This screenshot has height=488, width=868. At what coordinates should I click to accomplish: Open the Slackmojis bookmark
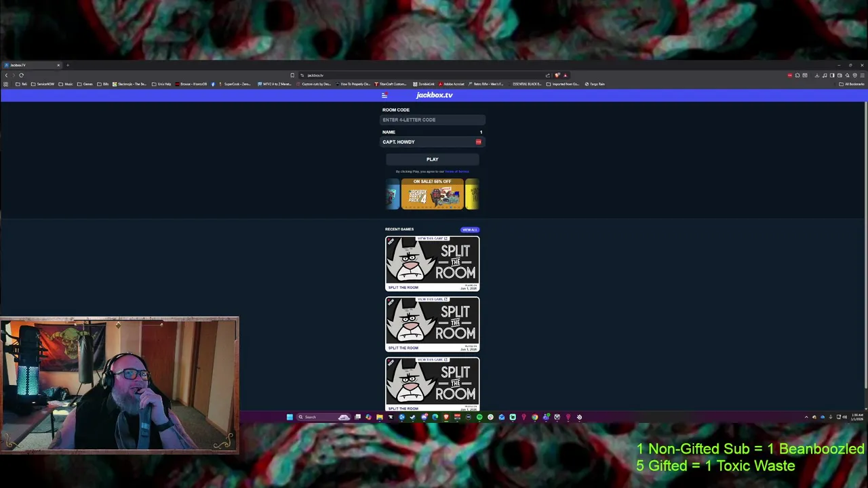[x=130, y=84]
